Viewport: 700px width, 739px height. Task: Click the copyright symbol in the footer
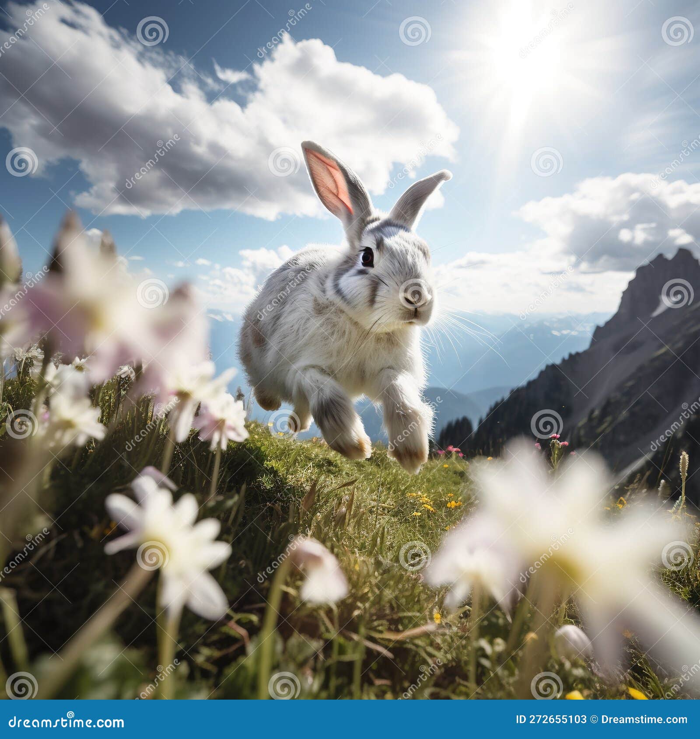593,719
